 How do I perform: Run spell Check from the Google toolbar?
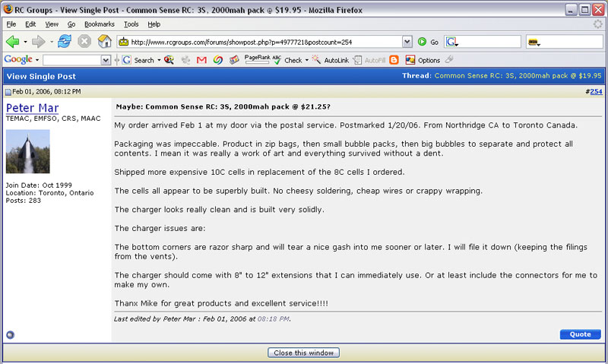pyautogui.click(x=288, y=60)
